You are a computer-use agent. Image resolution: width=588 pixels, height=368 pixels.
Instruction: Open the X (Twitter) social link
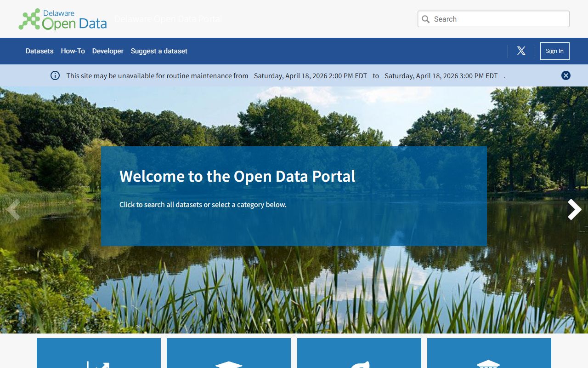click(521, 51)
